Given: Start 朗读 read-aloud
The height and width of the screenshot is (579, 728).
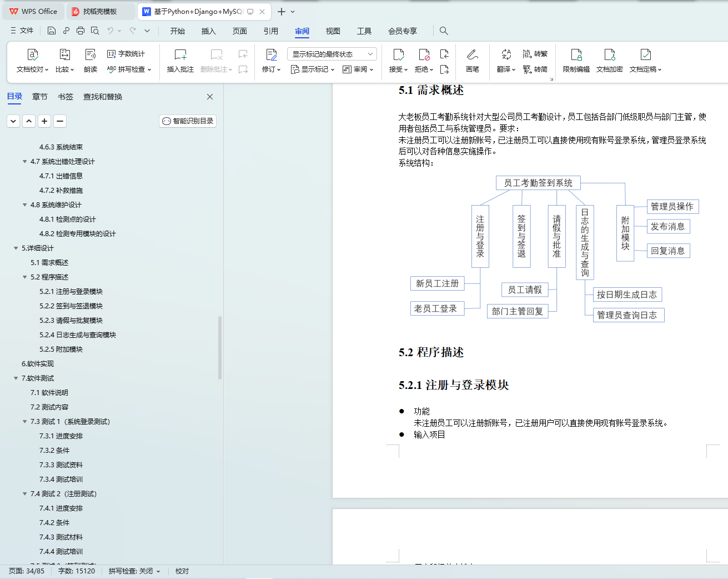Looking at the screenshot, I should pos(91,61).
